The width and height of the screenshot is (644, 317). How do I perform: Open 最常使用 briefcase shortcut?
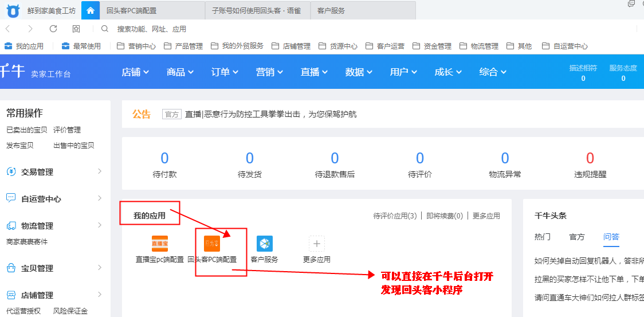[81, 46]
